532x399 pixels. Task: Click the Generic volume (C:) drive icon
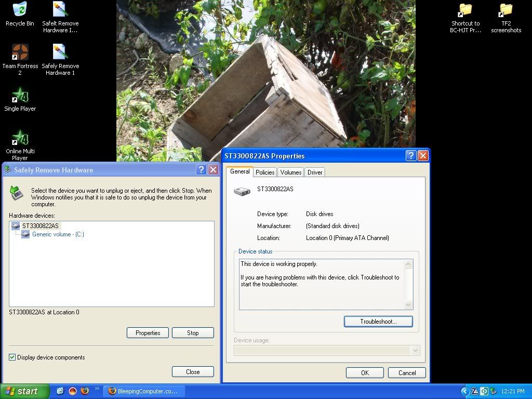[x=25, y=234]
